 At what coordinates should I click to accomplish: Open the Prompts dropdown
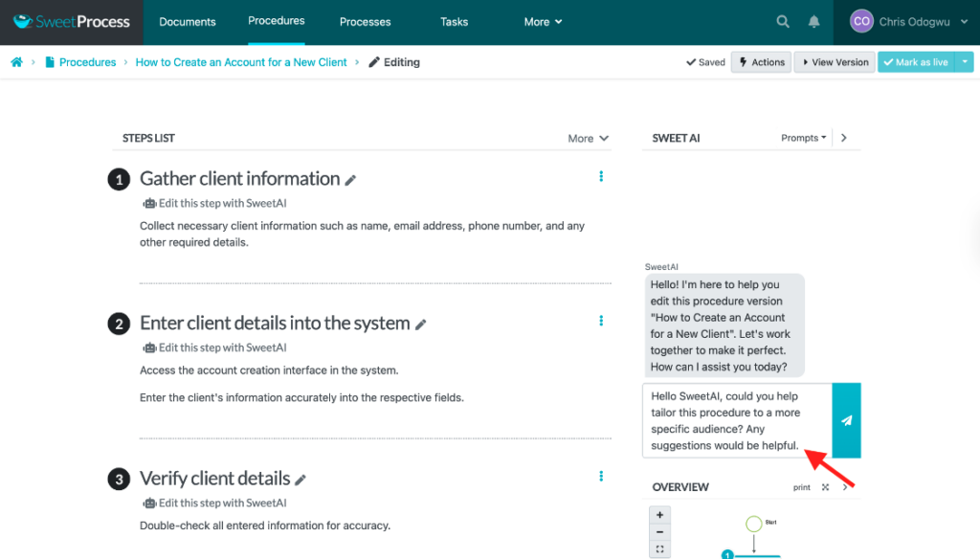click(x=804, y=138)
